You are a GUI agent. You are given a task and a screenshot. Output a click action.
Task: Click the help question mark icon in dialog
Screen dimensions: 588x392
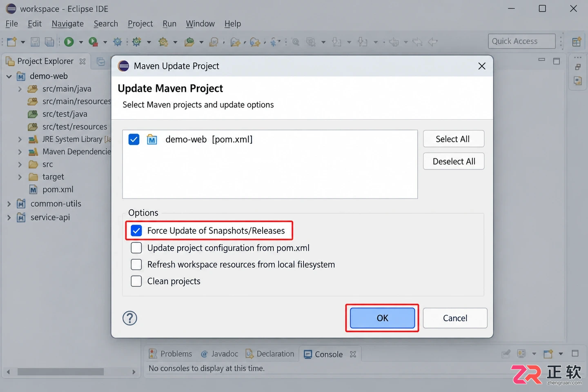coord(130,318)
